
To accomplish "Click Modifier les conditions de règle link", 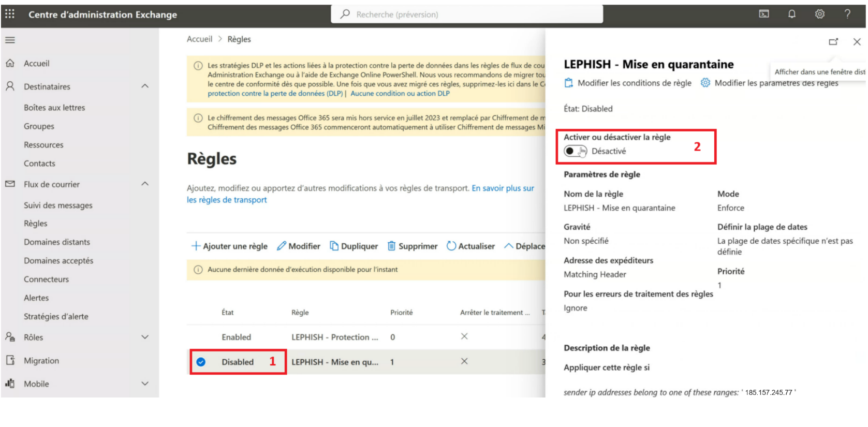I will [628, 83].
